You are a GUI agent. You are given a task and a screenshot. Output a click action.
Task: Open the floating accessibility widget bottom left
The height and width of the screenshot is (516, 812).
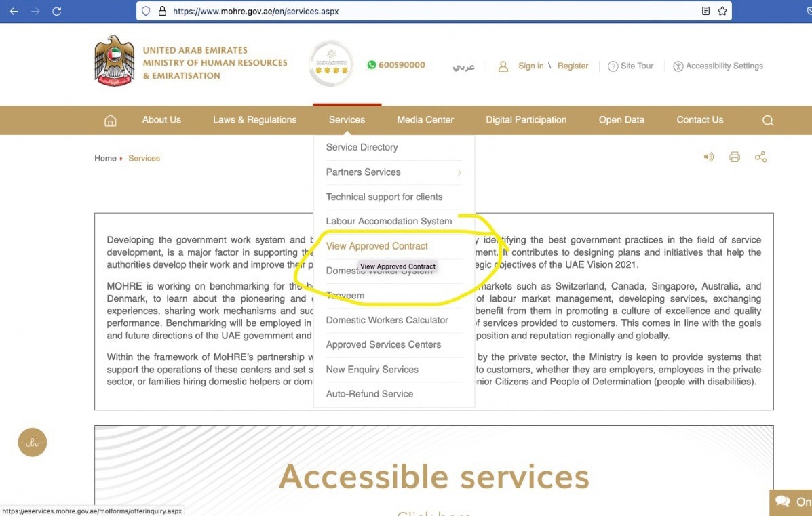tap(32, 442)
